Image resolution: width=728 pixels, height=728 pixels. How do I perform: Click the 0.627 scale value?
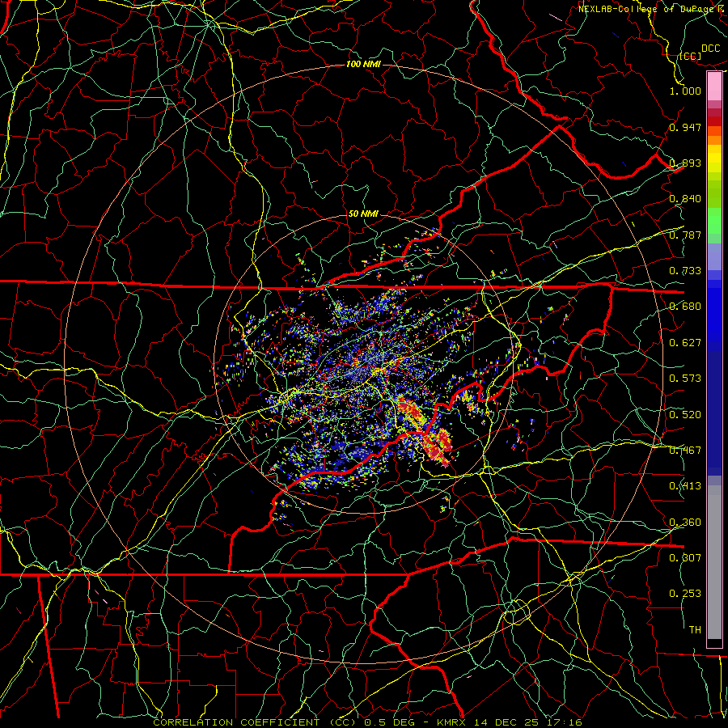point(685,343)
